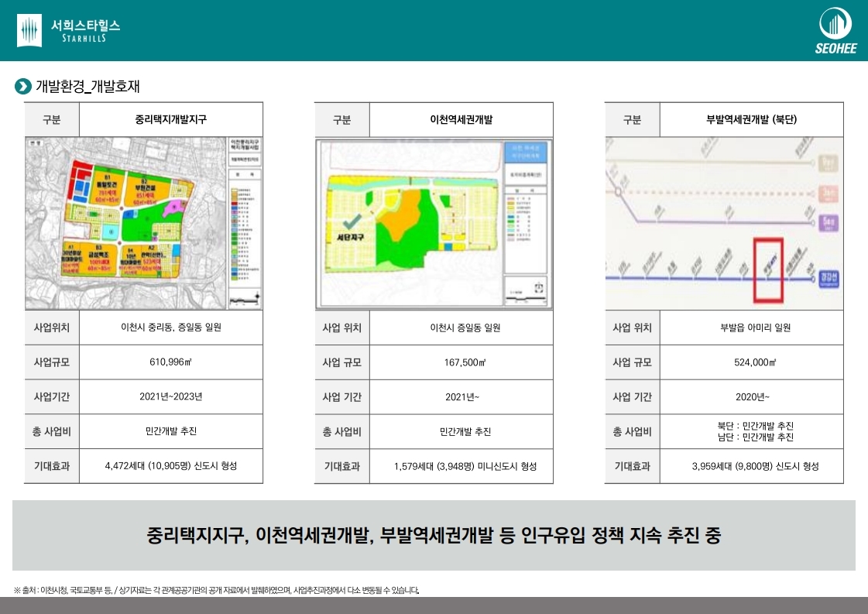Select the 2021년~2023년 period cell
The image size is (868, 614).
click(170, 396)
